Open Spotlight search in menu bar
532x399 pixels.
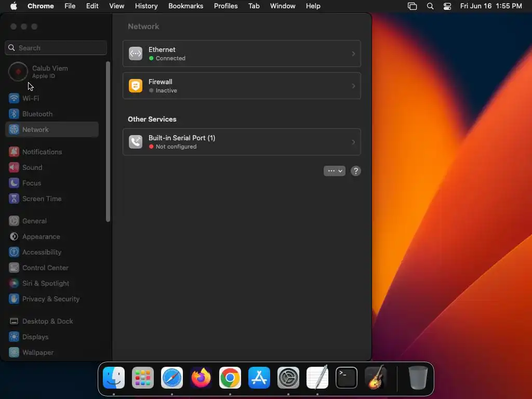pos(430,6)
